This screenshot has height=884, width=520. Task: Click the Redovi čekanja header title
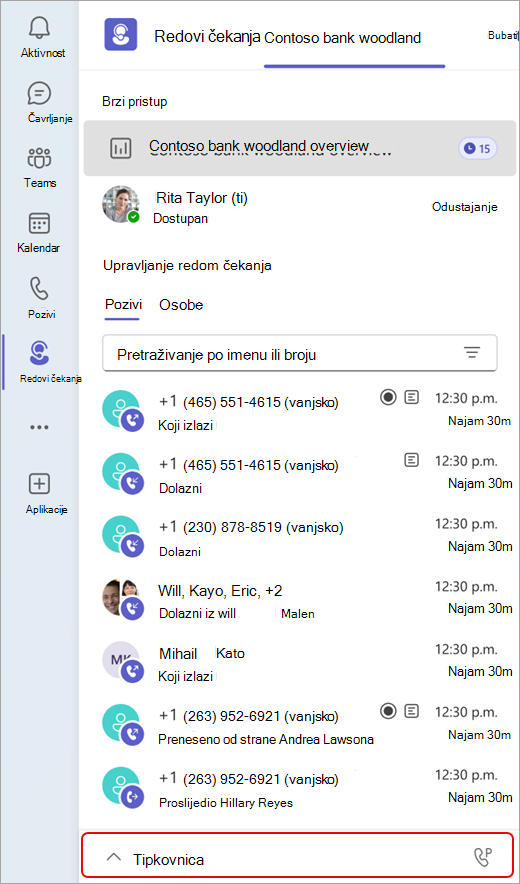pos(207,37)
